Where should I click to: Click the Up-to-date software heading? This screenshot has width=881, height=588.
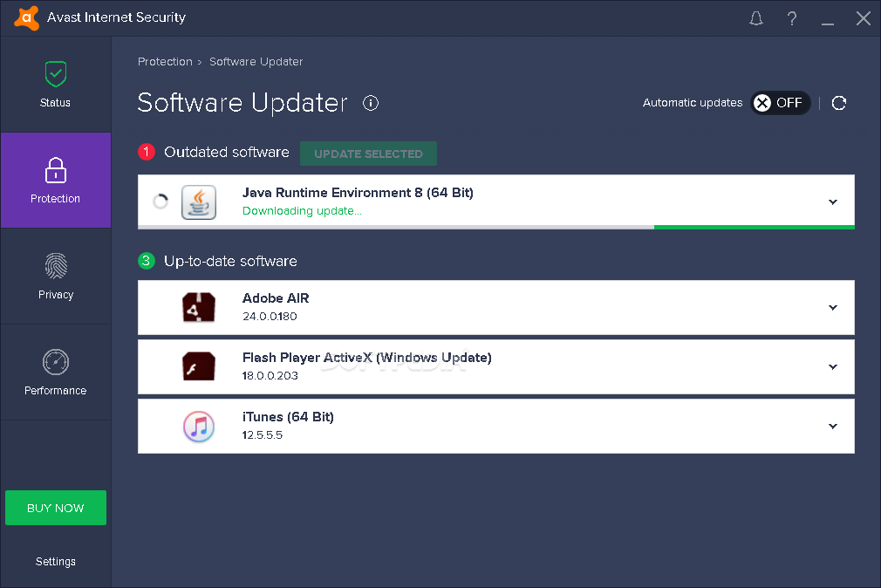pos(230,261)
